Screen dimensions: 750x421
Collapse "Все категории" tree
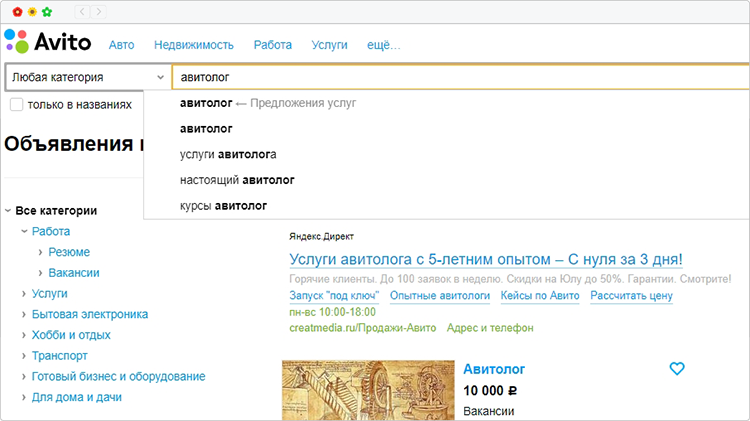click(x=8, y=210)
